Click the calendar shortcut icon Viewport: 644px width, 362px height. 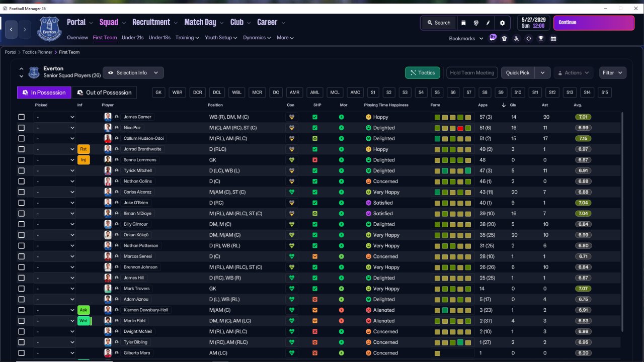553,39
